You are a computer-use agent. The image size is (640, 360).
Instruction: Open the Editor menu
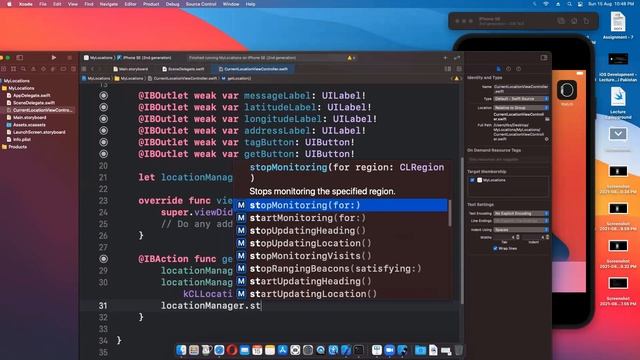[130, 4]
